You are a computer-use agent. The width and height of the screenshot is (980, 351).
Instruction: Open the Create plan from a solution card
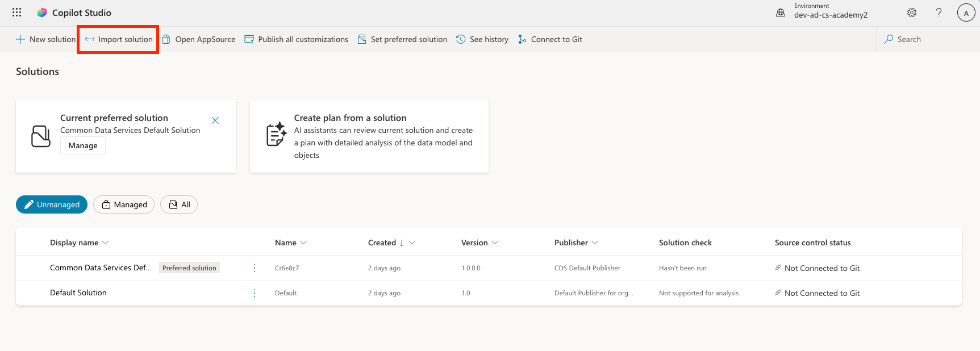click(x=369, y=136)
